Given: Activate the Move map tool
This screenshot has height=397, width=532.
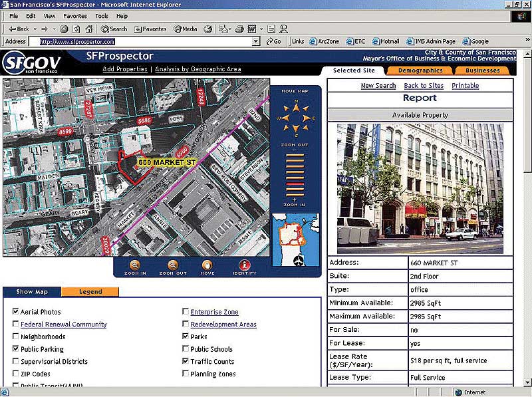Looking at the screenshot, I should 207,267.
